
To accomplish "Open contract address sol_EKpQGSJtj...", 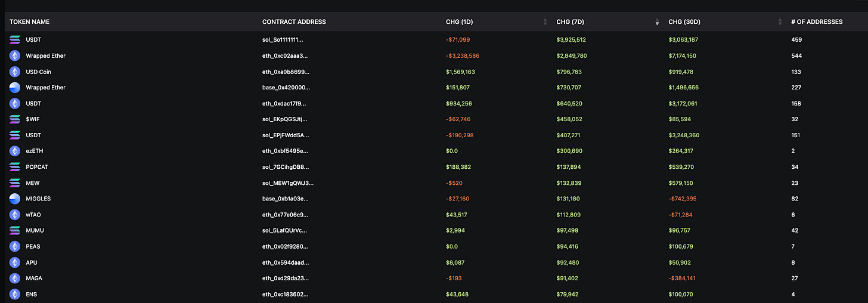I will tap(285, 119).
